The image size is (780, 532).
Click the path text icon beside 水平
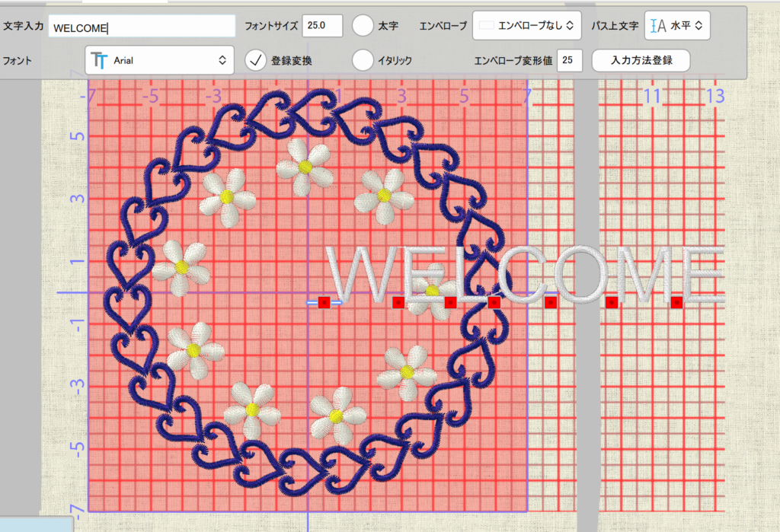(657, 25)
